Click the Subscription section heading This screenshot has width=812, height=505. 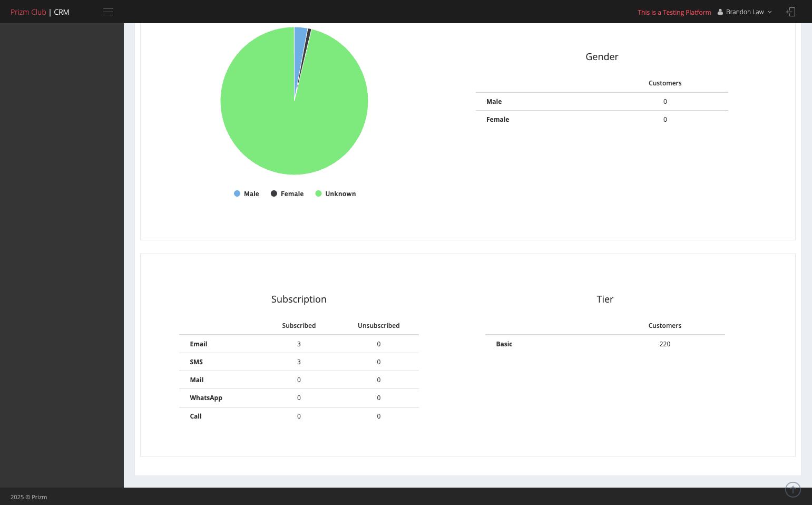299,299
